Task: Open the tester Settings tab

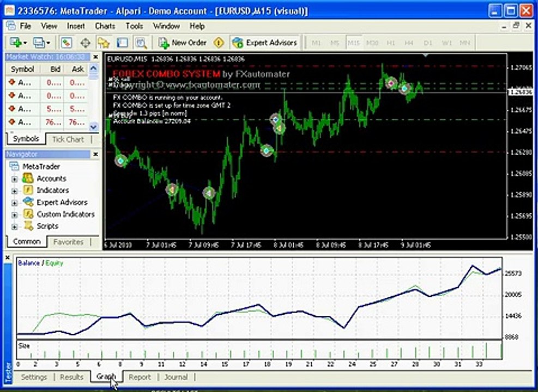Action: coord(34,377)
